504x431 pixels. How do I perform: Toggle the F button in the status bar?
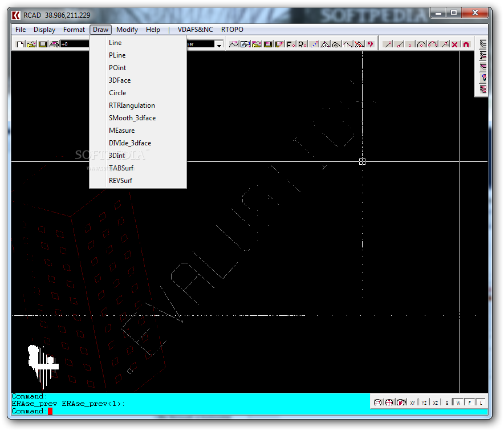tap(469, 402)
